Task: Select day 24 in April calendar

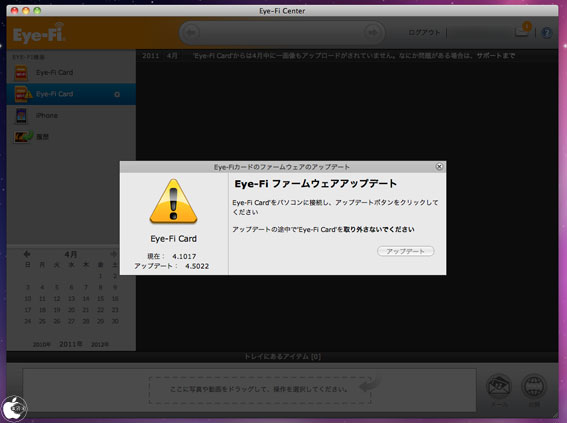Action: 27,321
